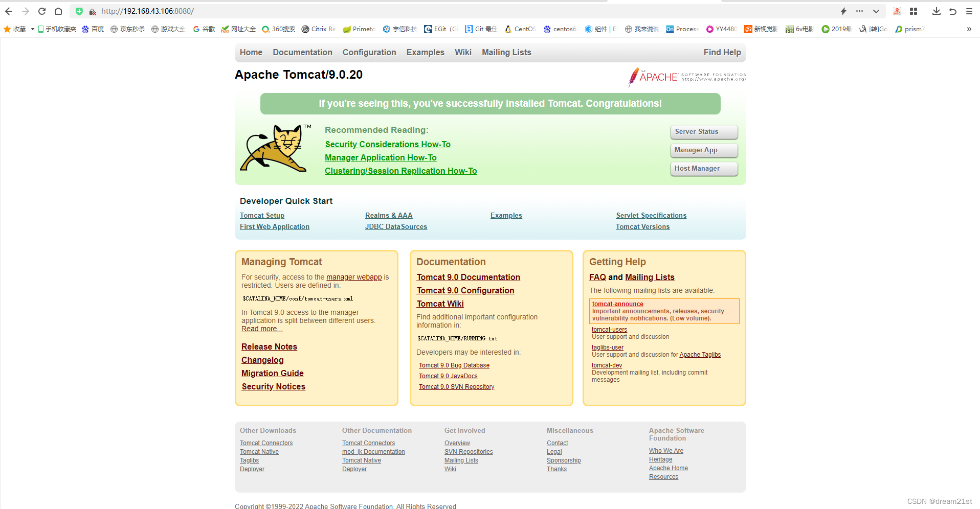Open the Configuration navigation item
Viewport: 980px width, 509px height.
tap(369, 52)
